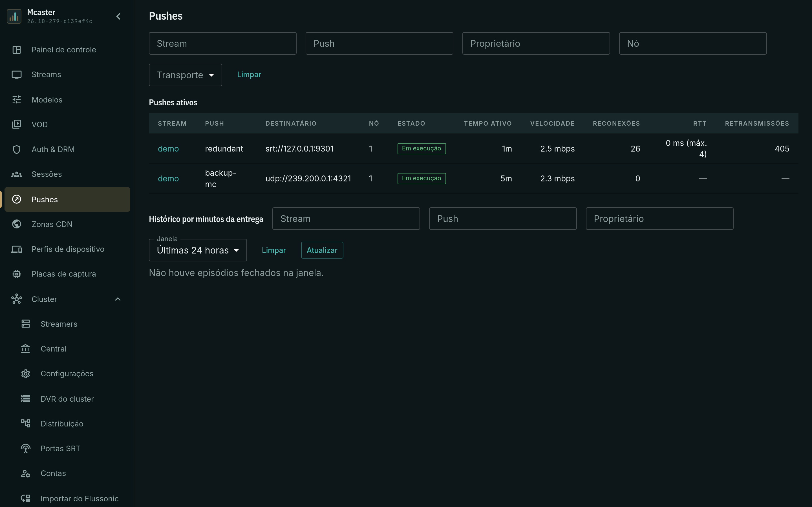Click the Sessões people icon
The height and width of the screenshot is (507, 812).
coord(16,174)
